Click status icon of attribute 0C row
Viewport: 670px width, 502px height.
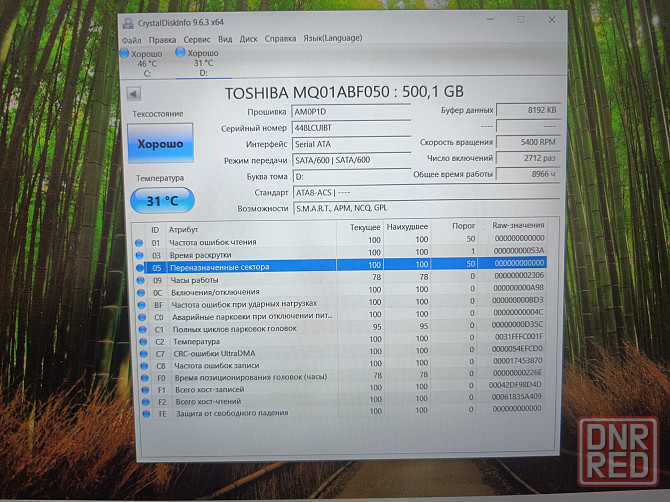[x=141, y=293]
